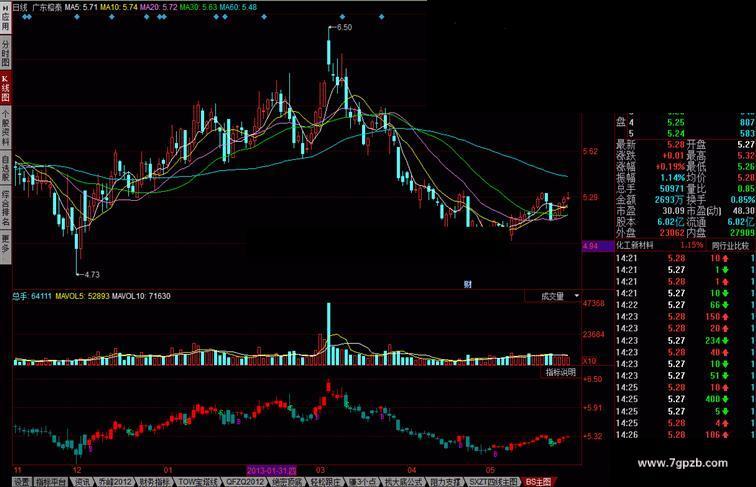This screenshot has height=487, width=756.
Task: Click the 最新 5.28 quote value
Action: point(676,144)
